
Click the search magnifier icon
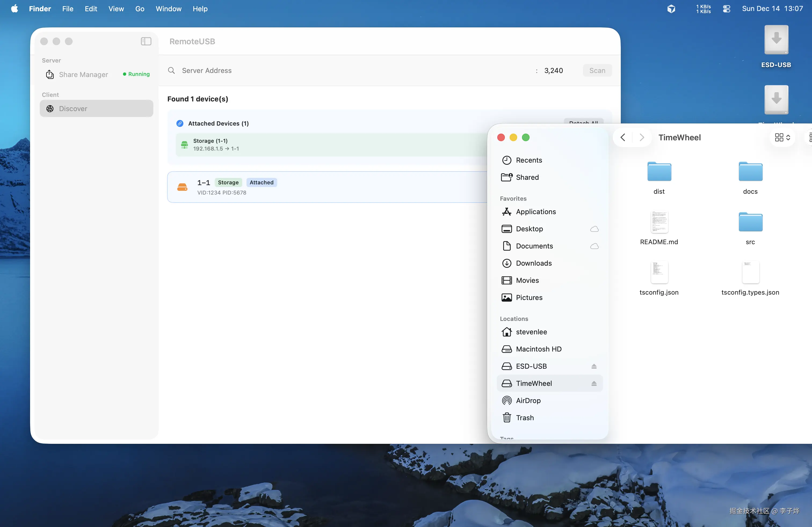click(x=171, y=70)
